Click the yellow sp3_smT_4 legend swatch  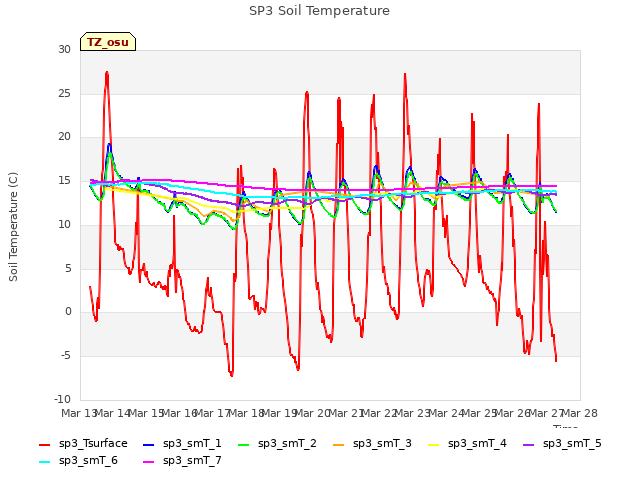pos(433,445)
